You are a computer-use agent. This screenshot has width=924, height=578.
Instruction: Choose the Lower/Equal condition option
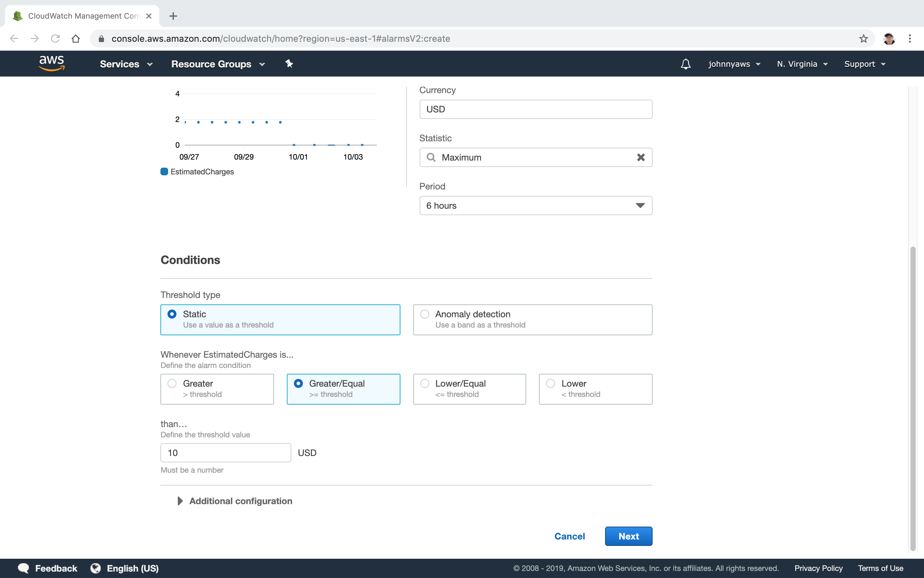[x=469, y=389]
